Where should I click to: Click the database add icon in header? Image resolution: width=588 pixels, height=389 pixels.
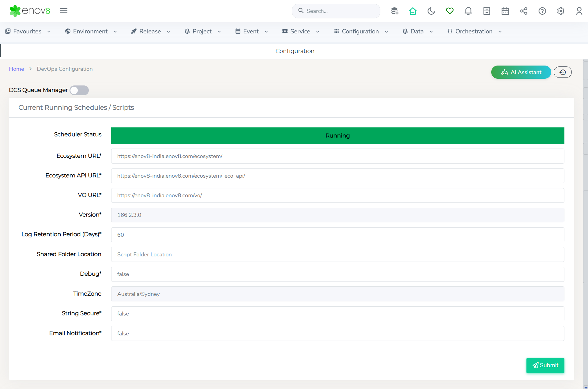click(394, 11)
